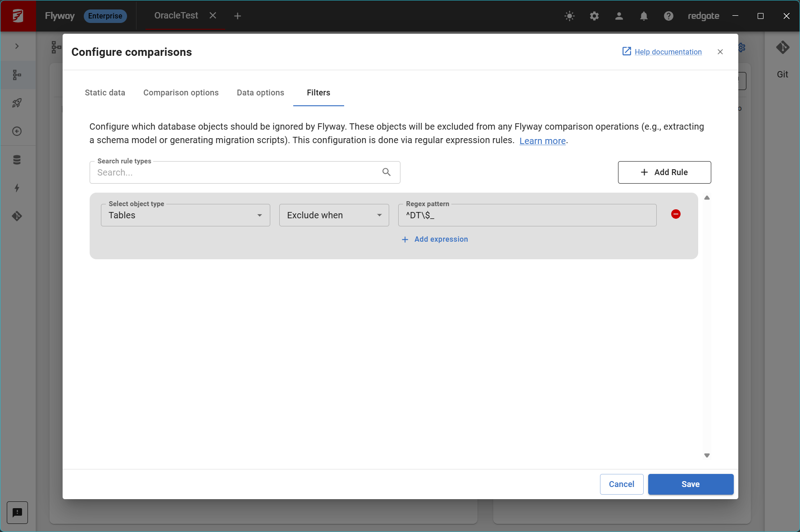Click the Add Rule button
The image size is (800, 532).
(x=664, y=172)
